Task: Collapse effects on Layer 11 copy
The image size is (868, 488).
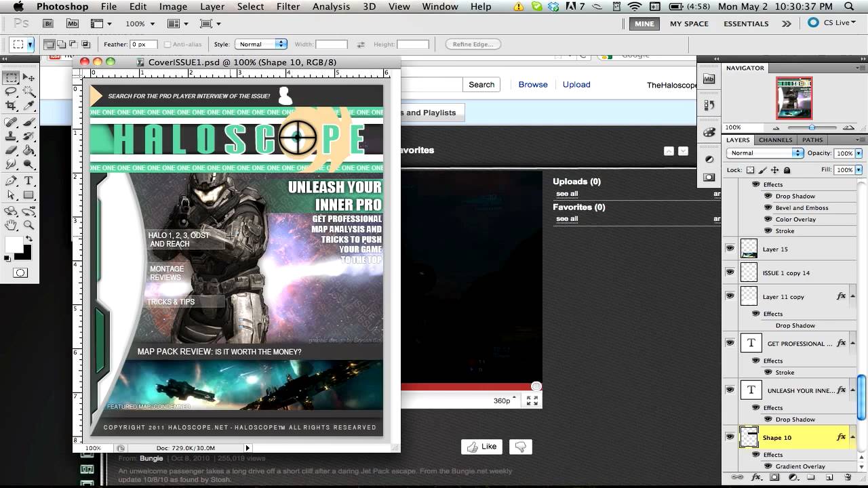Action: click(852, 296)
